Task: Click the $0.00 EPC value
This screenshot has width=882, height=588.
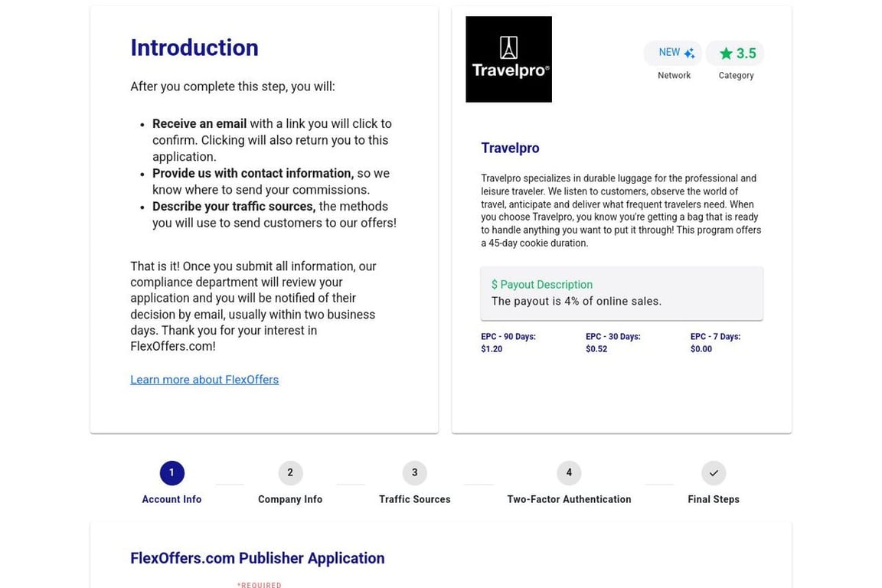Action: click(701, 349)
